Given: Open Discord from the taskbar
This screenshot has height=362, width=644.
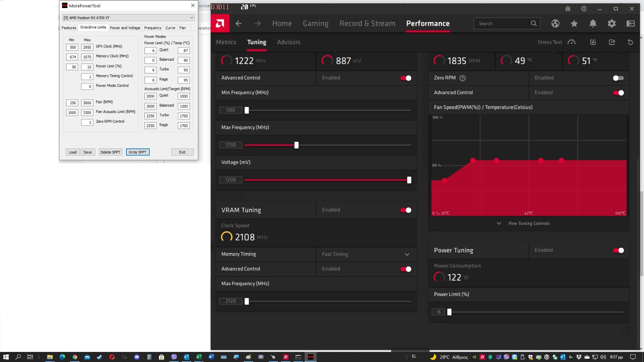Looking at the screenshot, I should pos(137,357).
